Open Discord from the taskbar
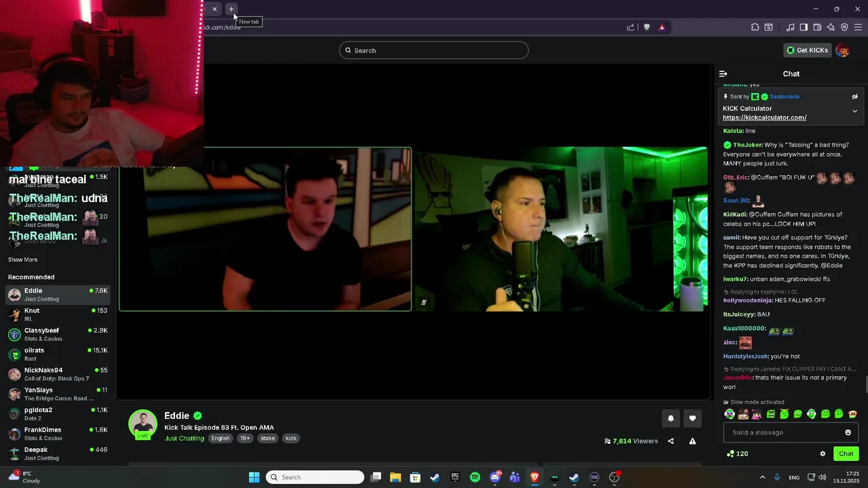Screen dimensions: 868x488 495,477
